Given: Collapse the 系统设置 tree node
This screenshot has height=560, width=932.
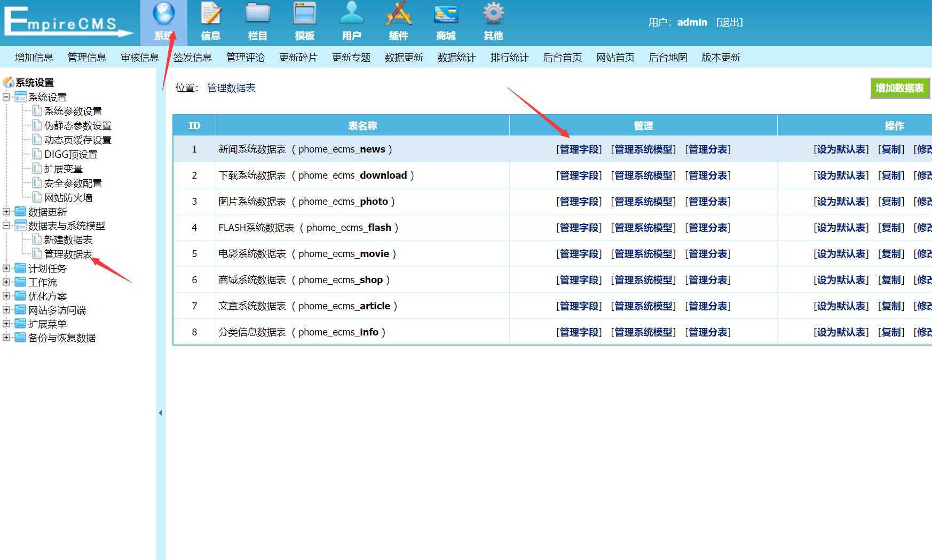Looking at the screenshot, I should (x=6, y=97).
